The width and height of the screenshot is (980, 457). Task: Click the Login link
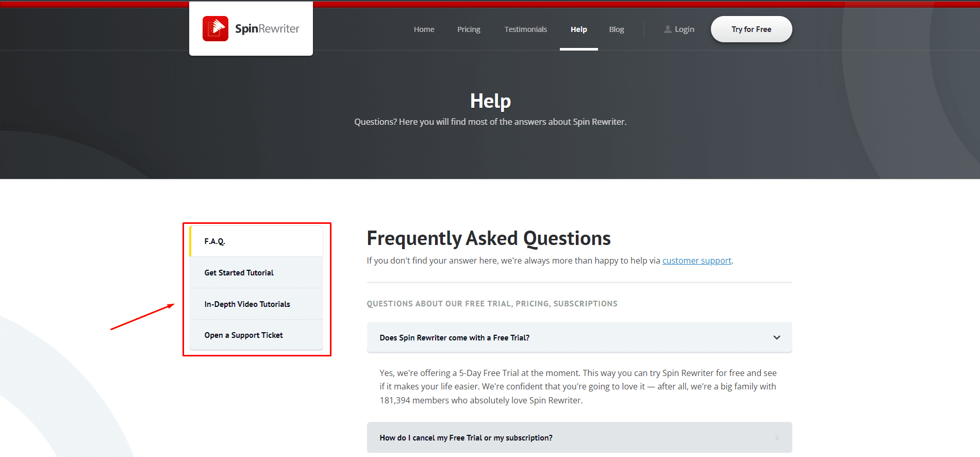pyautogui.click(x=684, y=29)
